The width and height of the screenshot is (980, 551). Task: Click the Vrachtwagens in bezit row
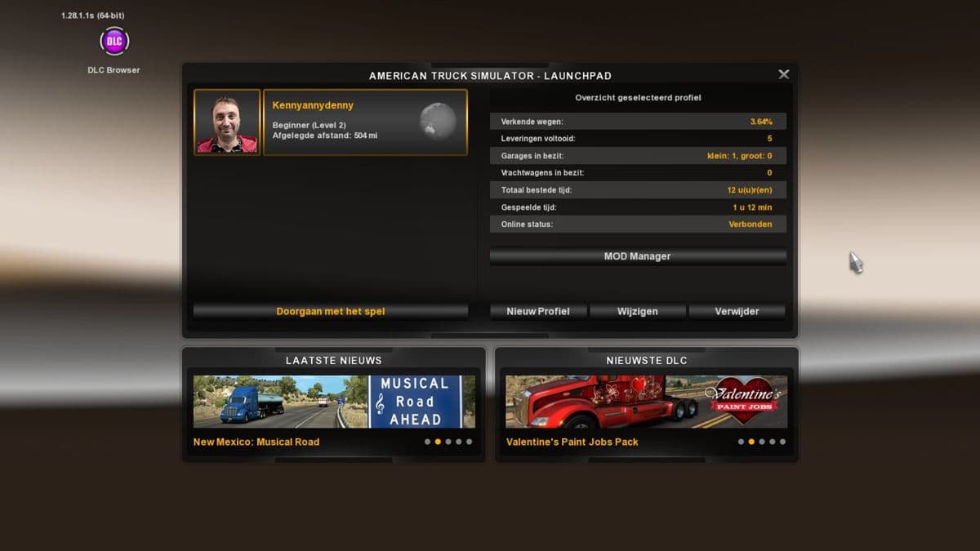pos(638,173)
